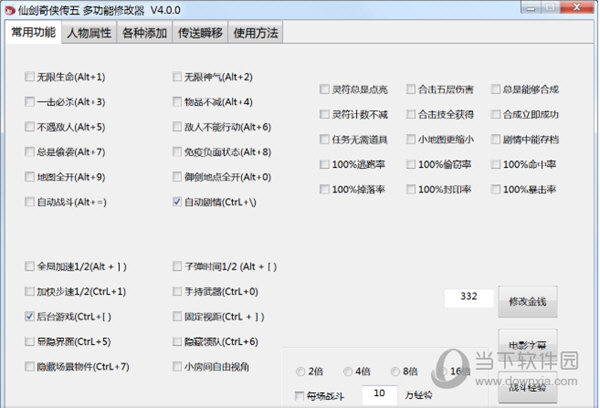Check 灵符总是点亮 option

tap(324, 89)
